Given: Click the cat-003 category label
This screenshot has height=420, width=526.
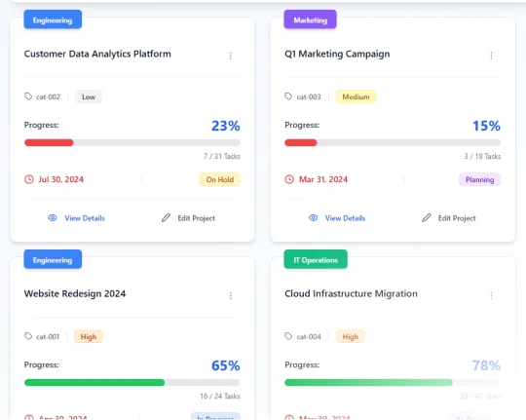Looking at the screenshot, I should click(309, 97).
